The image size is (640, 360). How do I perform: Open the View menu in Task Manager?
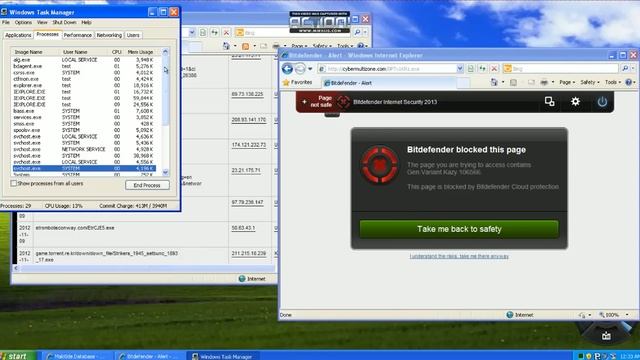point(42,22)
